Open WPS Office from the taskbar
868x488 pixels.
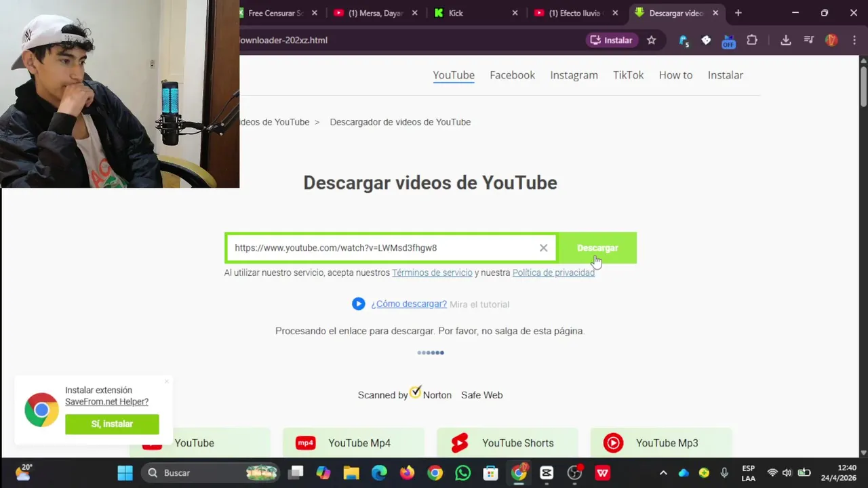(x=602, y=473)
